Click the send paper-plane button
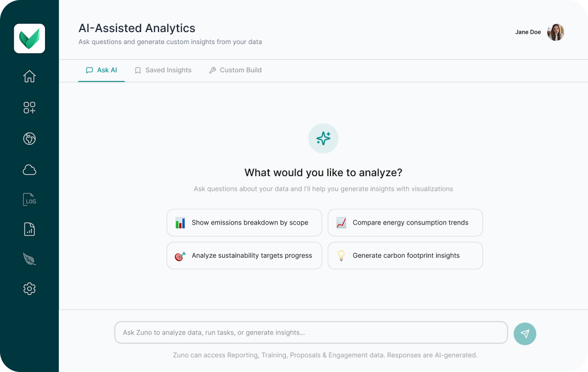The image size is (588, 372). click(x=525, y=334)
